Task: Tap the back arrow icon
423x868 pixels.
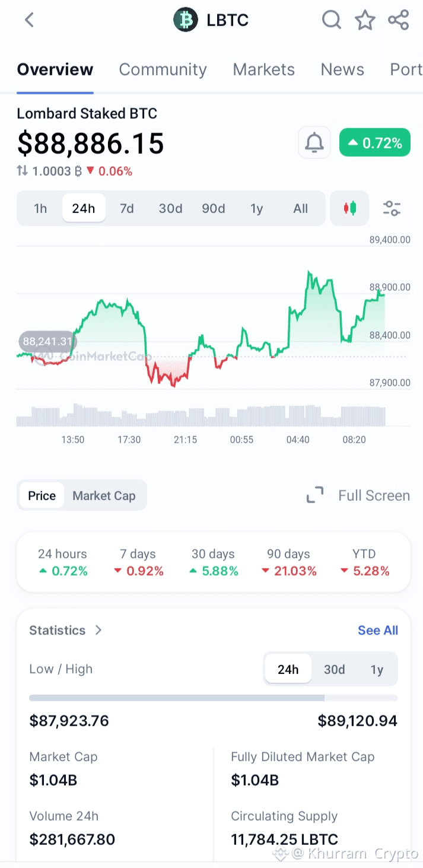Action: (29, 20)
